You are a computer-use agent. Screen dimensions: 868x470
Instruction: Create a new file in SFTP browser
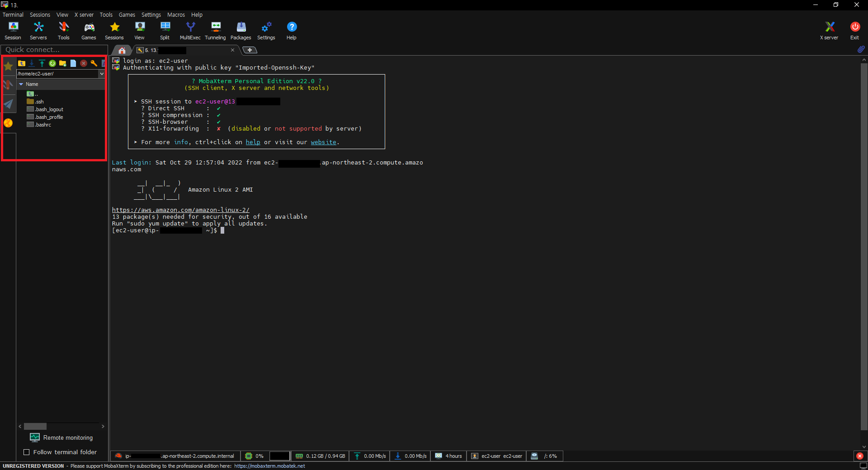[x=73, y=63]
